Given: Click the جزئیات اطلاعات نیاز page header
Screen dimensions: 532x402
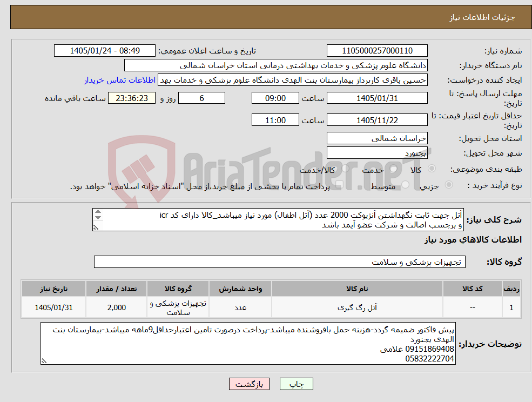Looking at the screenshot, I should click(482, 17).
